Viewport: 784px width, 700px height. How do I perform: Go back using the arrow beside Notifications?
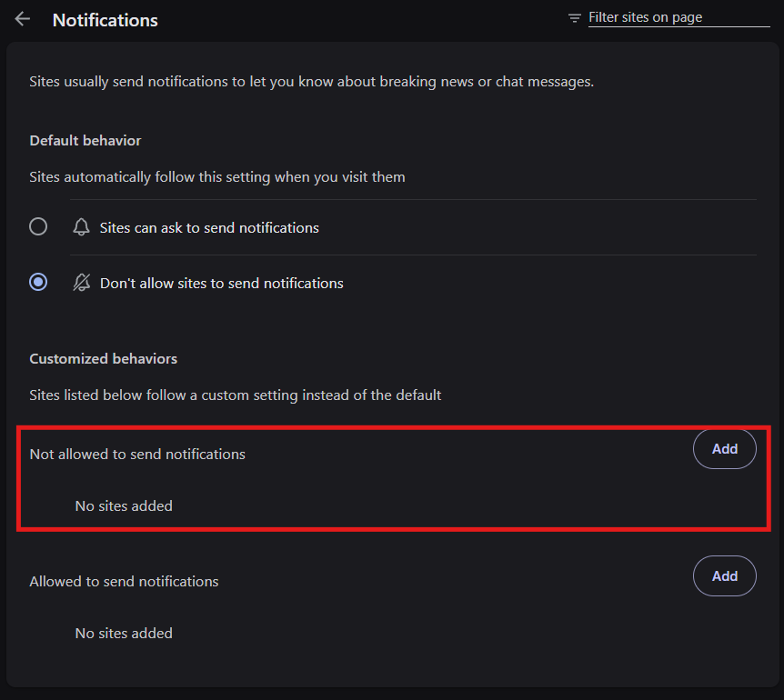pos(23,19)
